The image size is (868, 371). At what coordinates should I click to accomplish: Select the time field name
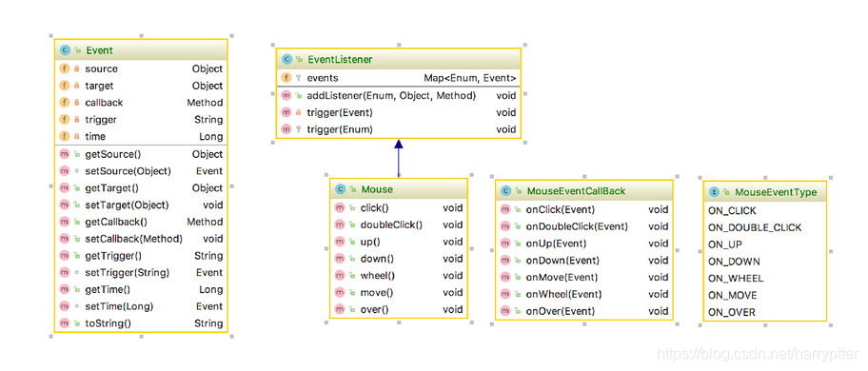[x=95, y=136]
